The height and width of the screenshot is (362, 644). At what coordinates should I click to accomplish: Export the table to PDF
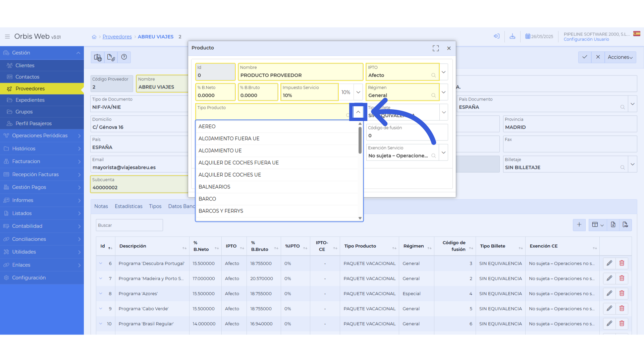pos(626,225)
